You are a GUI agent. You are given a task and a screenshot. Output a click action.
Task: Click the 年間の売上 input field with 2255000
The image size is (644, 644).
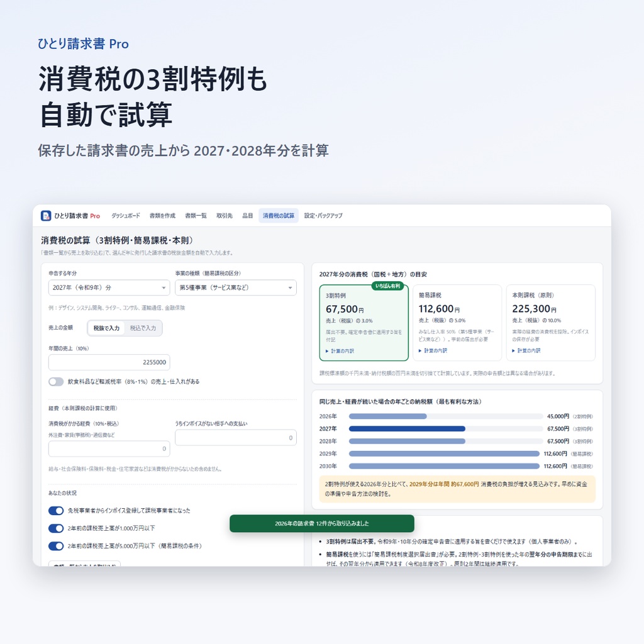point(109,362)
